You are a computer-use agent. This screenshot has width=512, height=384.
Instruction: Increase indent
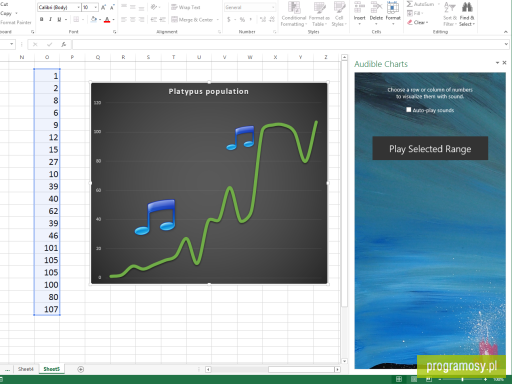coord(162,20)
